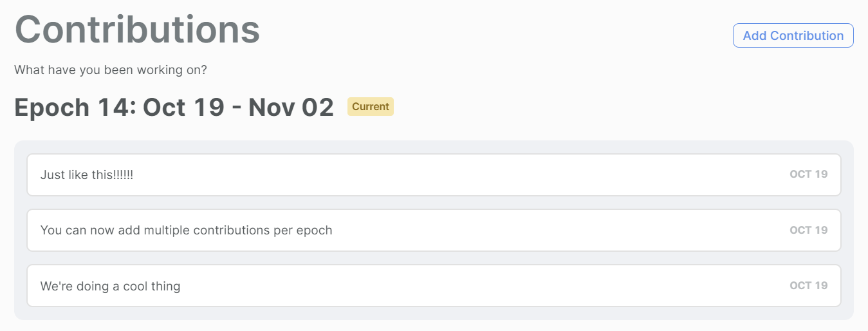The image size is (868, 331).
Task: Click OCT 19 date on cool thing row
Action: coord(809,285)
